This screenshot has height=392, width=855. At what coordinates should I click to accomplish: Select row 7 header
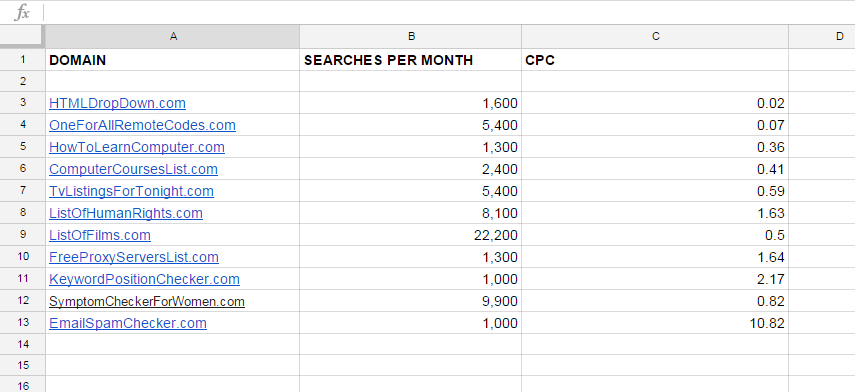22,191
